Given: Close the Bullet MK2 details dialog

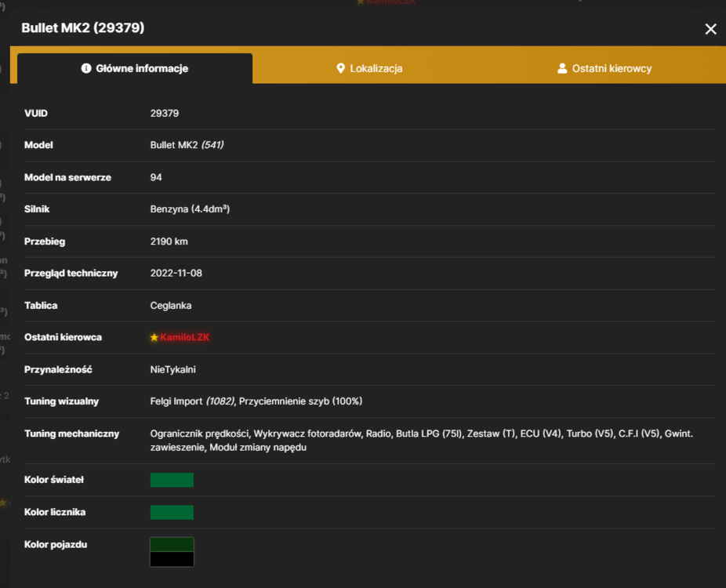Looking at the screenshot, I should (x=710, y=29).
